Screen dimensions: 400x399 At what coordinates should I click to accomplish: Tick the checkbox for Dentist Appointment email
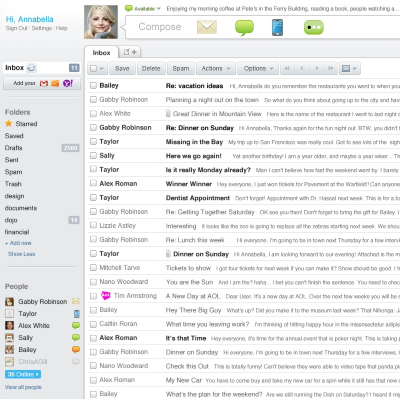point(93,198)
